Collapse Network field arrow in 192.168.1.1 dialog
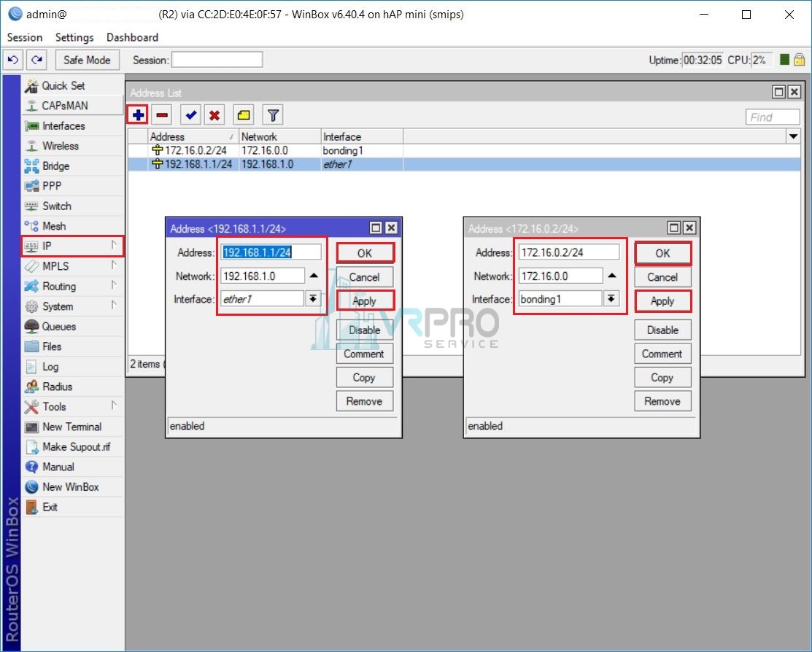Image resolution: width=812 pixels, height=652 pixels. coord(314,276)
